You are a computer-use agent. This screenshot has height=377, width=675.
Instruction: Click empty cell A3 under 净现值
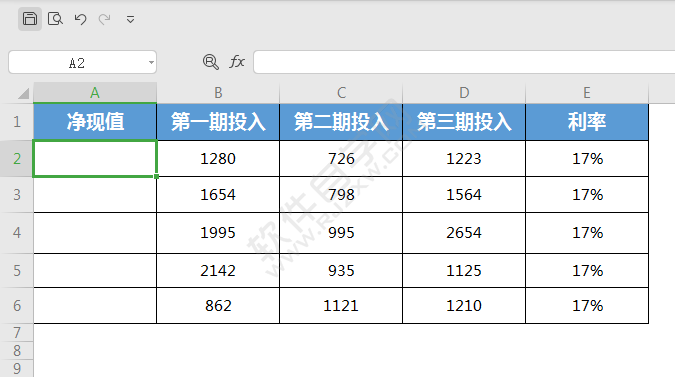[95, 195]
